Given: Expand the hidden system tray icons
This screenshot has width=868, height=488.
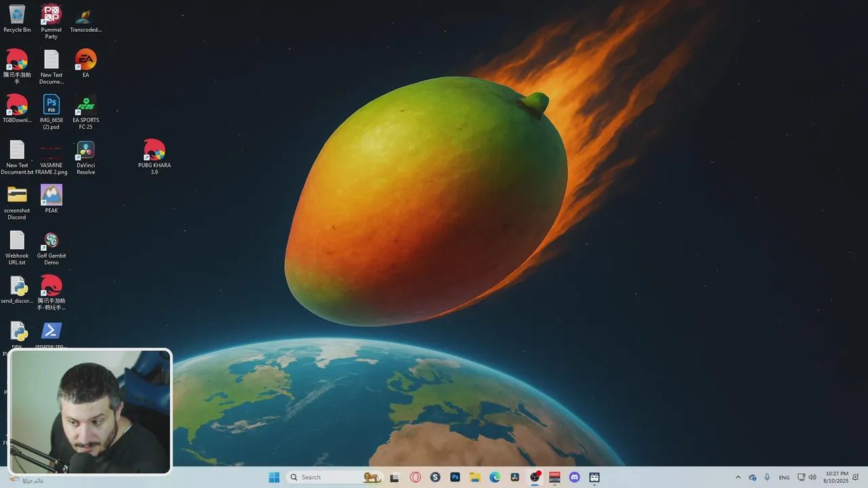Looking at the screenshot, I should click(738, 477).
